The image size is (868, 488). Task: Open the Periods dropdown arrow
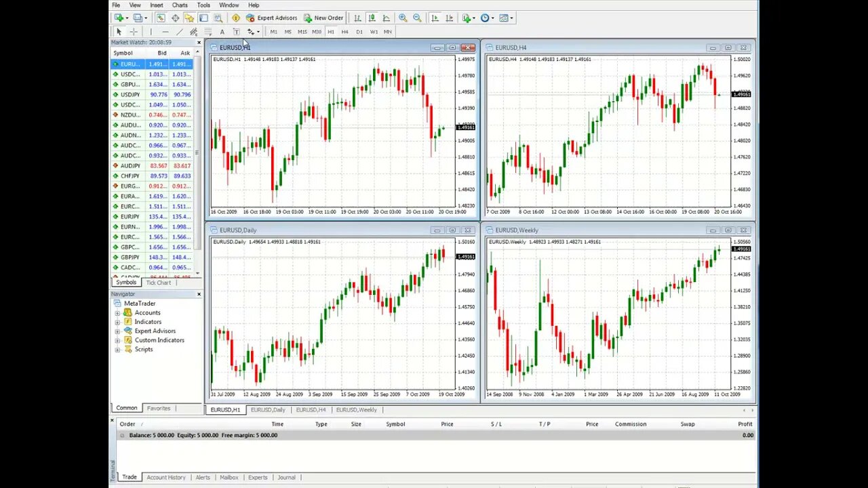click(493, 18)
